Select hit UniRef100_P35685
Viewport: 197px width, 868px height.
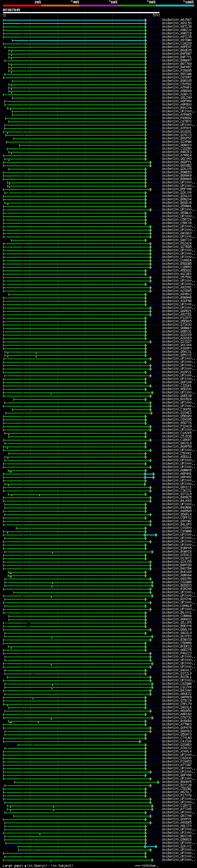click(x=177, y=71)
